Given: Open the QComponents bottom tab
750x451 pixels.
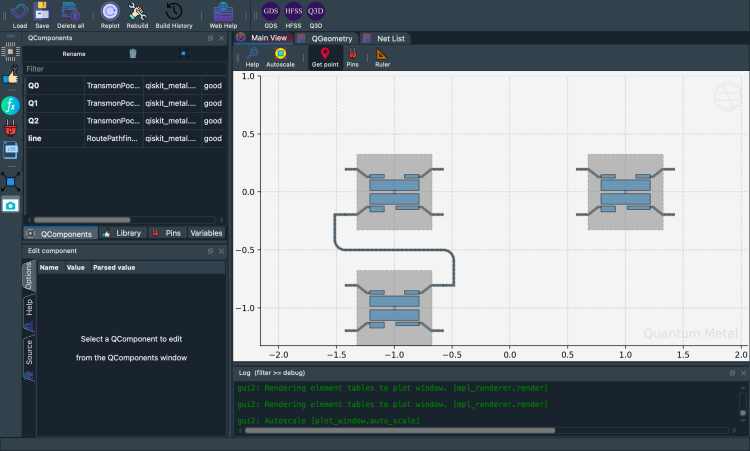Looking at the screenshot, I should coord(60,233).
